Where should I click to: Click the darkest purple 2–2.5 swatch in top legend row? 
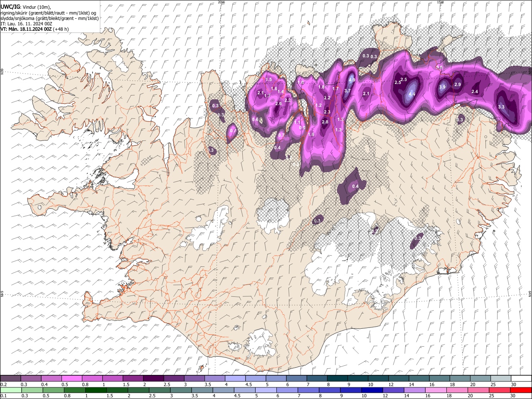click(153, 378)
